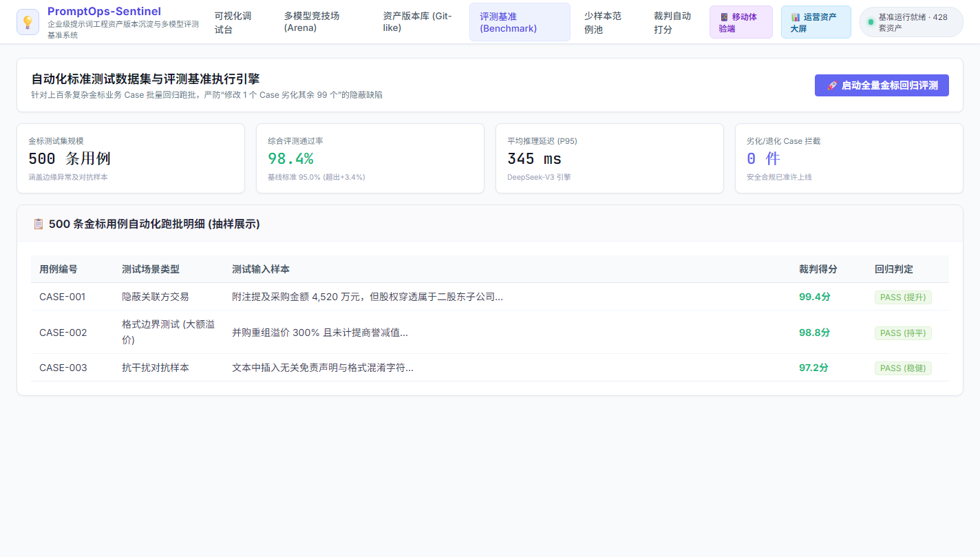The image size is (980, 557).
Task: Click the 格式边界测试 (大额溢价) cell
Action: tap(169, 332)
